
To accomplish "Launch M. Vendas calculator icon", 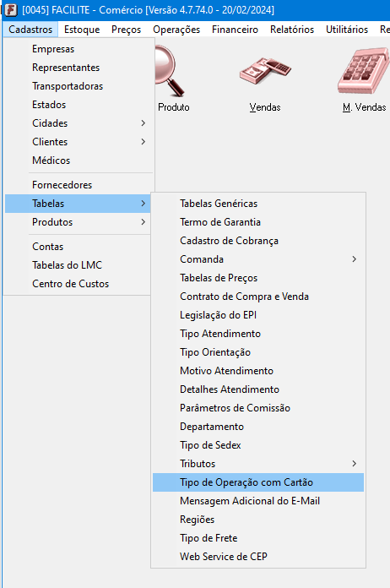I will click(x=363, y=70).
